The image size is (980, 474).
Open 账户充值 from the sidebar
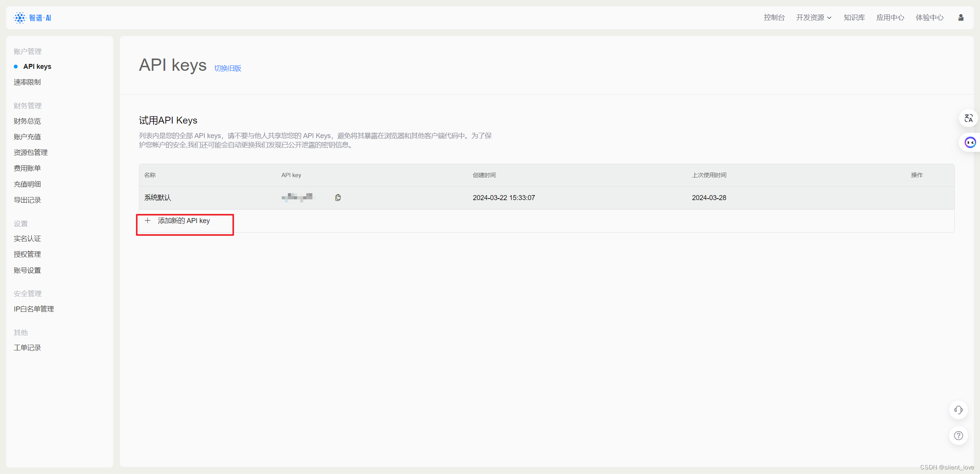click(27, 137)
